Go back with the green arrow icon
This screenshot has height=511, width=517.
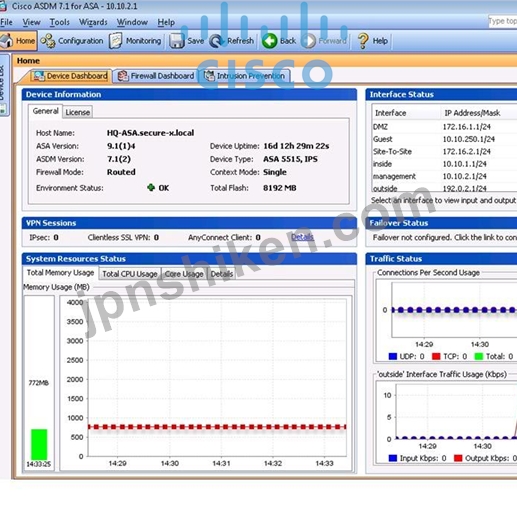(270, 41)
